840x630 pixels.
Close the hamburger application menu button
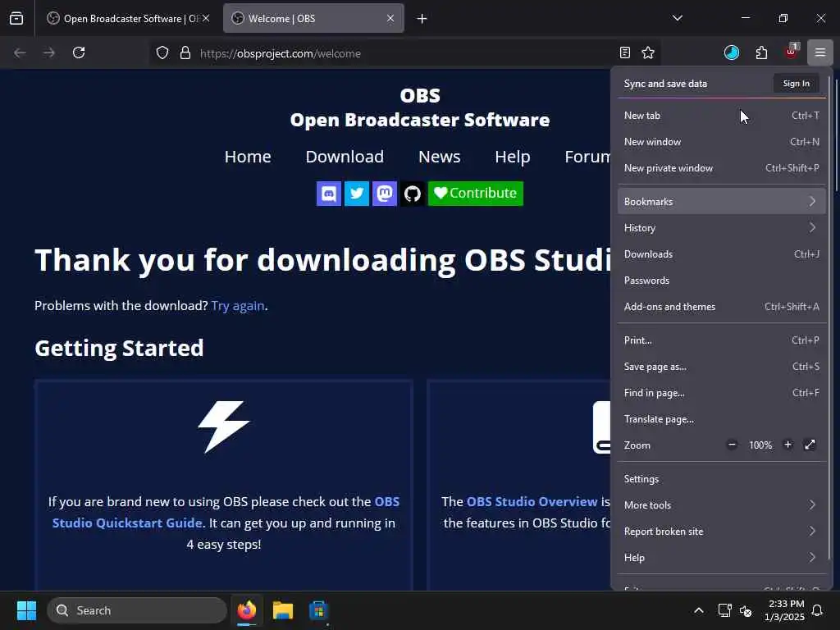820,52
